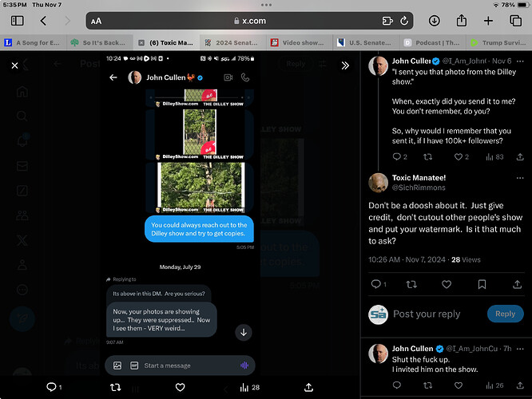Switch to 'So It's Back...' tab

pyautogui.click(x=99, y=43)
